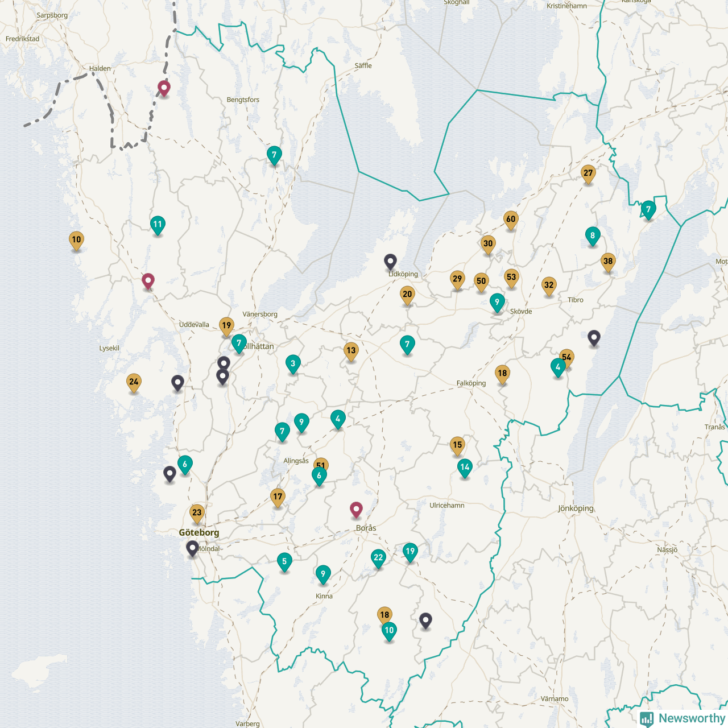Viewport: 728px width, 728px height.
Task: Open the yellow marker numbered 24
Action: point(134,382)
